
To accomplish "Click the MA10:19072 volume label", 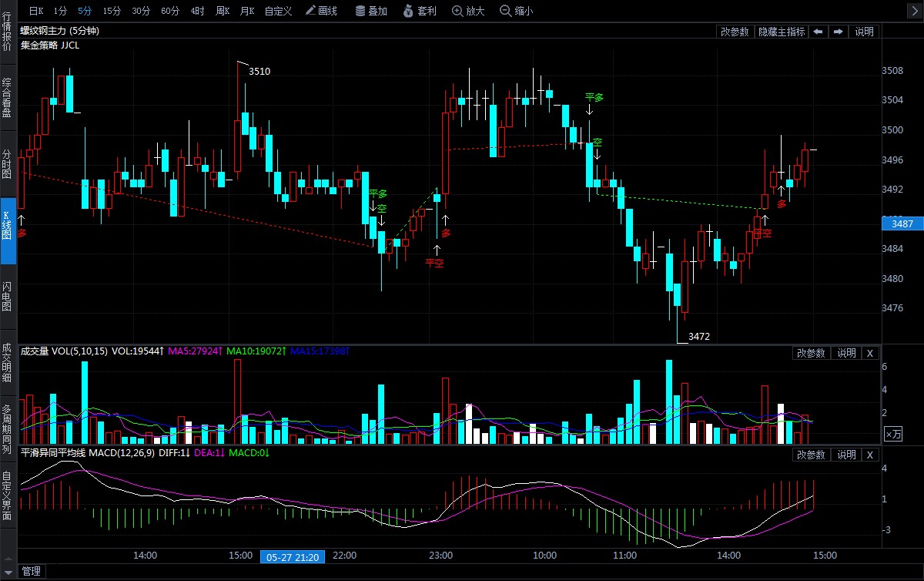I will 256,351.
